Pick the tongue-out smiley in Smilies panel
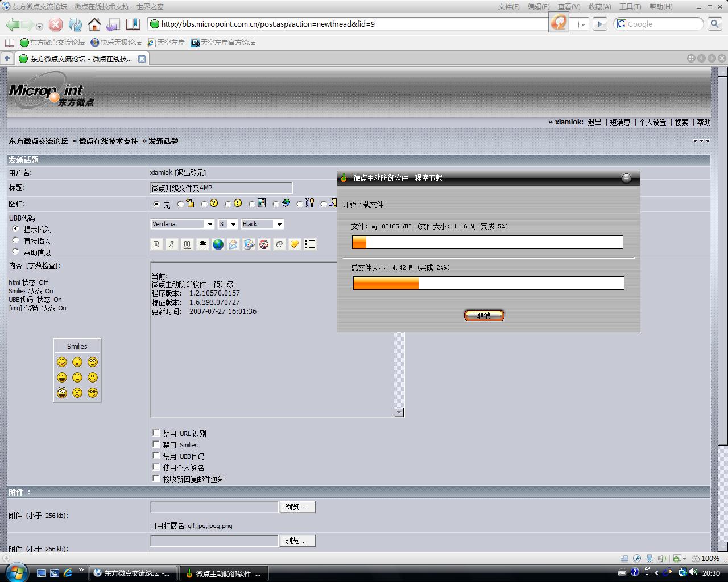Viewport: 728px width, 582px height. pyautogui.click(x=62, y=362)
